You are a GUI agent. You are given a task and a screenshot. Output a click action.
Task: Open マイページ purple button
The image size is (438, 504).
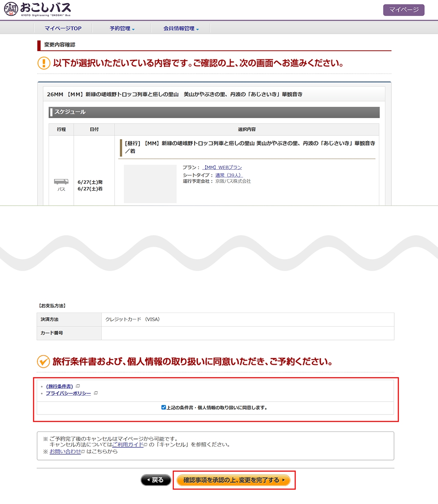(404, 10)
